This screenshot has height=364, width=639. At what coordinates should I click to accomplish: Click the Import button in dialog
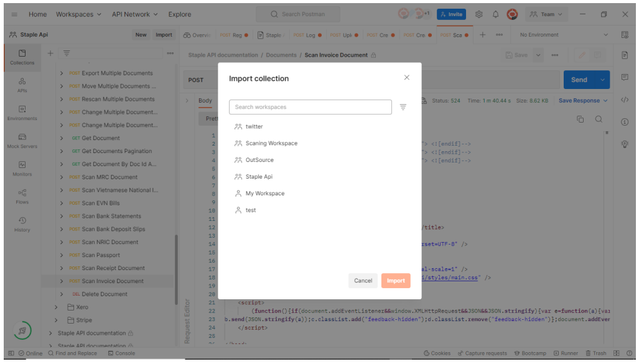click(396, 281)
